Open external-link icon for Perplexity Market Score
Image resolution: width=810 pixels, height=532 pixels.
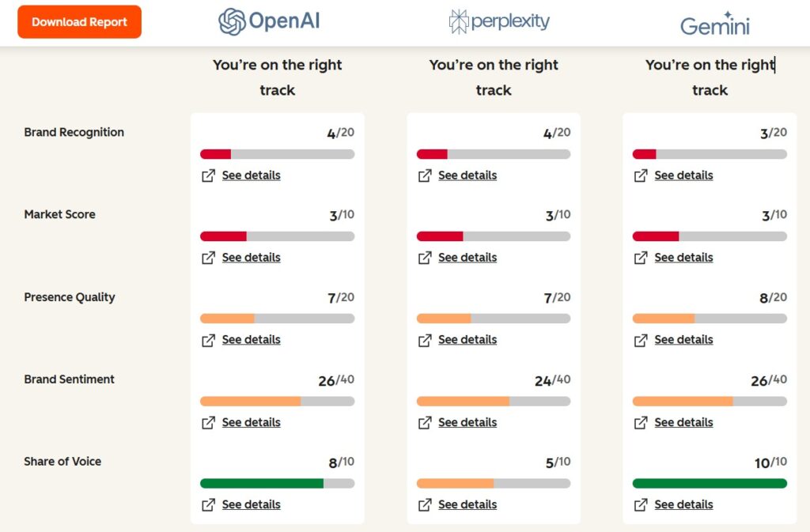pyautogui.click(x=425, y=258)
